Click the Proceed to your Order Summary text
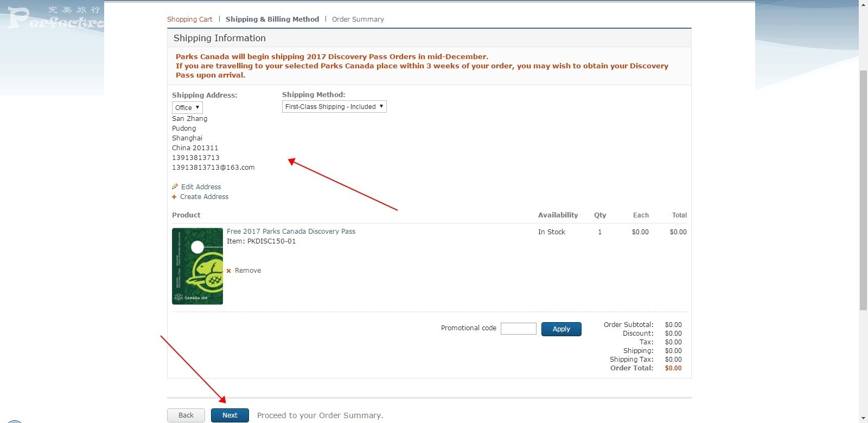 [x=320, y=415]
